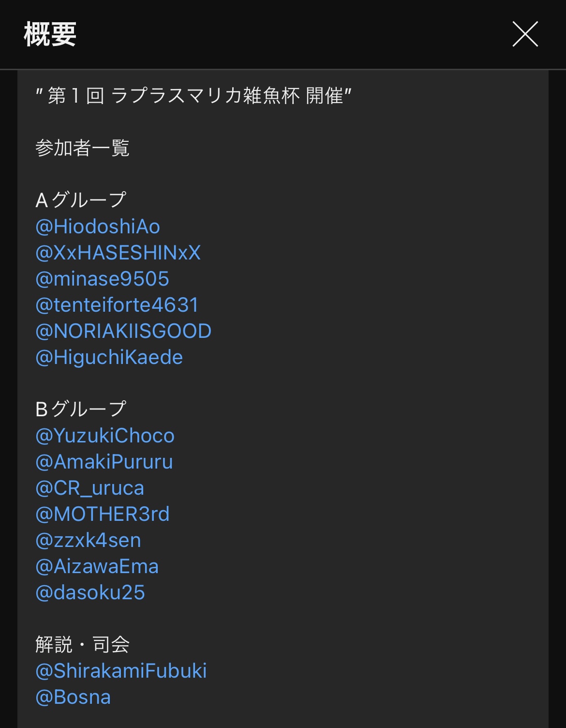Open the @MOTHER3rd channel link
The width and height of the screenshot is (566, 728).
click(x=103, y=514)
